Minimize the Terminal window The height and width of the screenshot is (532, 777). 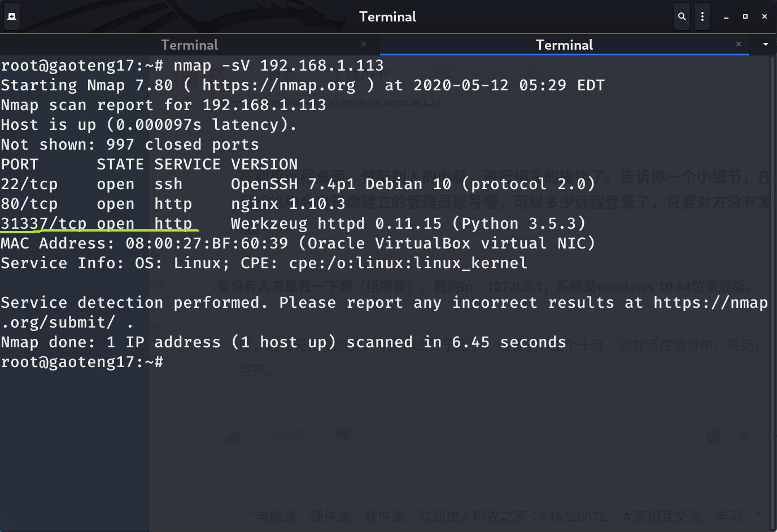(x=726, y=17)
